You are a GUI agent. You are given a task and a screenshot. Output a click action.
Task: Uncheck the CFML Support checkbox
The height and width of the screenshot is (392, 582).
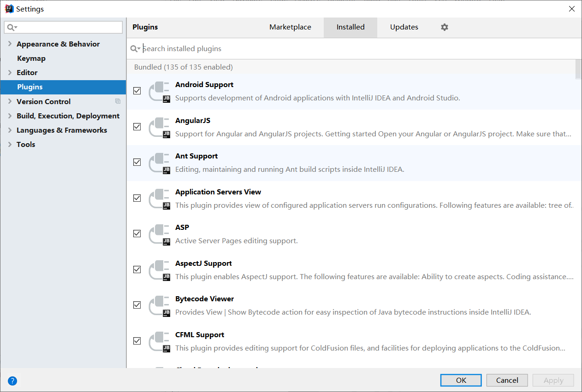137,341
